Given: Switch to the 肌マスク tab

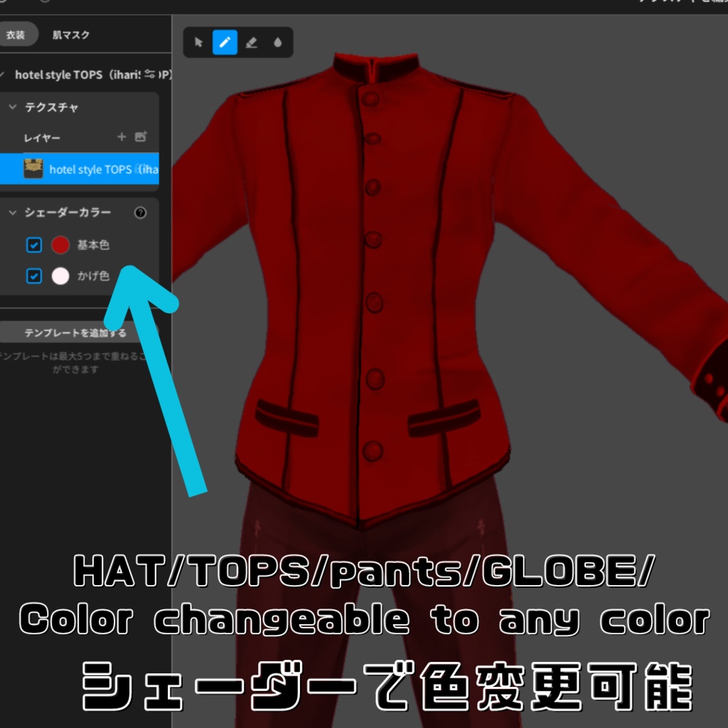Looking at the screenshot, I should (70, 35).
